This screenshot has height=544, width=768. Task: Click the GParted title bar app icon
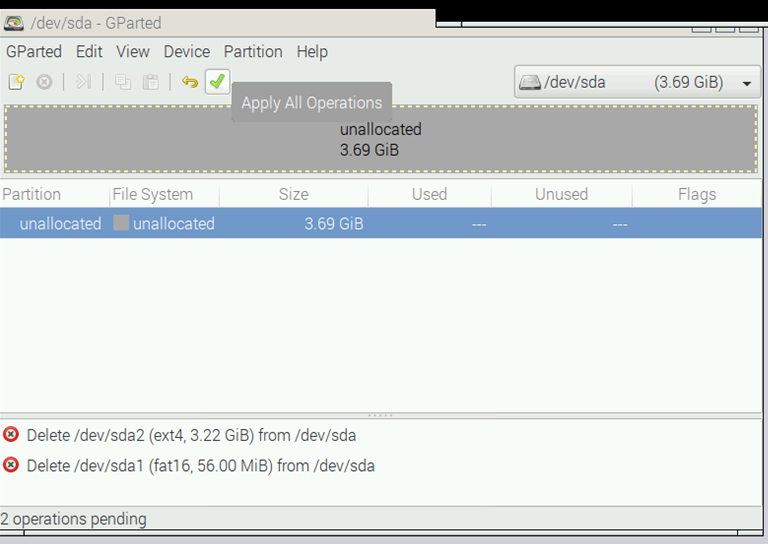[x=14, y=23]
